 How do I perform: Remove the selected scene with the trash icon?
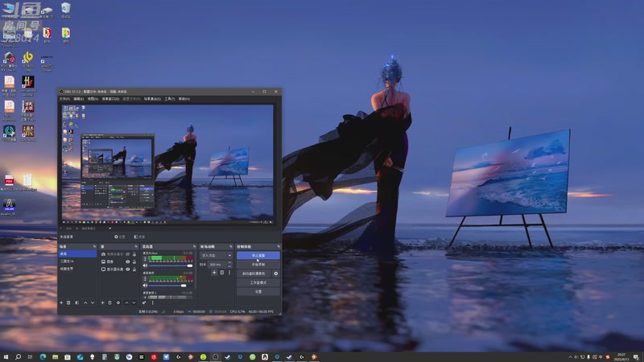pyautogui.click(x=68, y=302)
